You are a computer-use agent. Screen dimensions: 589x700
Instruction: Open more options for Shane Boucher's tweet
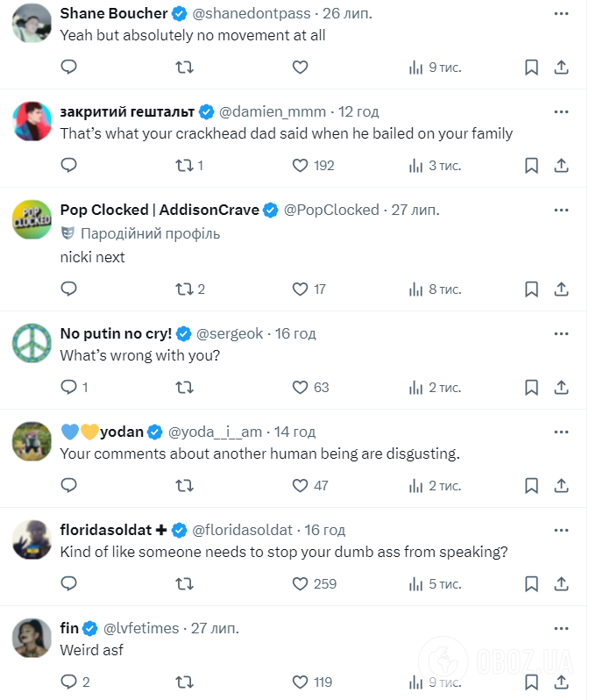(561, 14)
